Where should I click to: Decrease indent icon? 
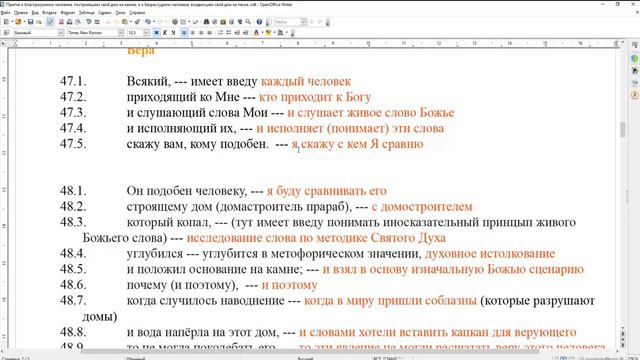[x=237, y=33]
